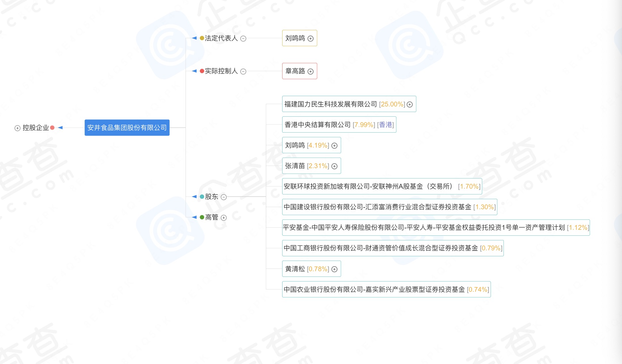Expand the 章高路 node plus icon

pos(311,71)
